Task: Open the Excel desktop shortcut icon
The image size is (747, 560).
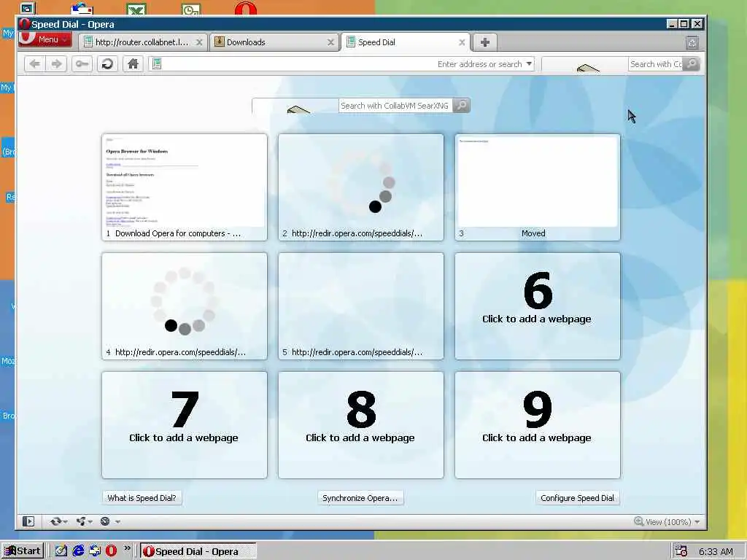Action: [136, 9]
